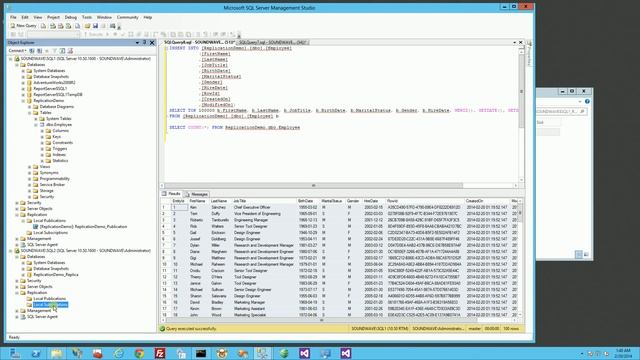Open Google Chrome from the taskbar

pos(139,353)
